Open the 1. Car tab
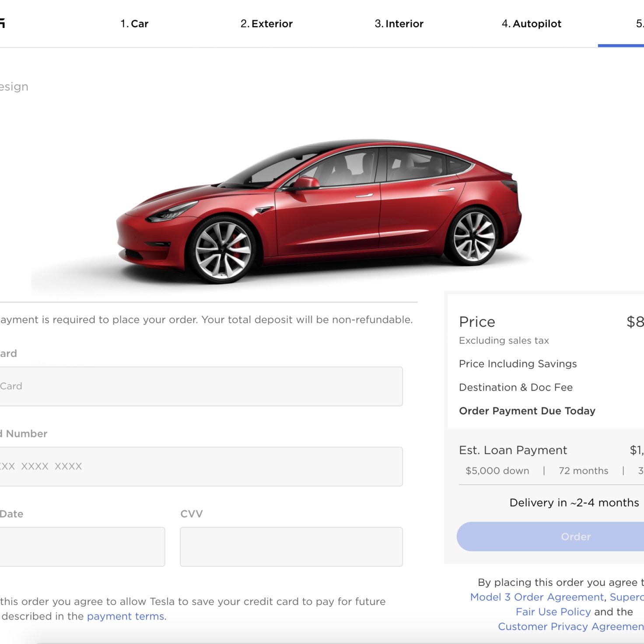The width and height of the screenshot is (644, 644). pyautogui.click(x=134, y=24)
